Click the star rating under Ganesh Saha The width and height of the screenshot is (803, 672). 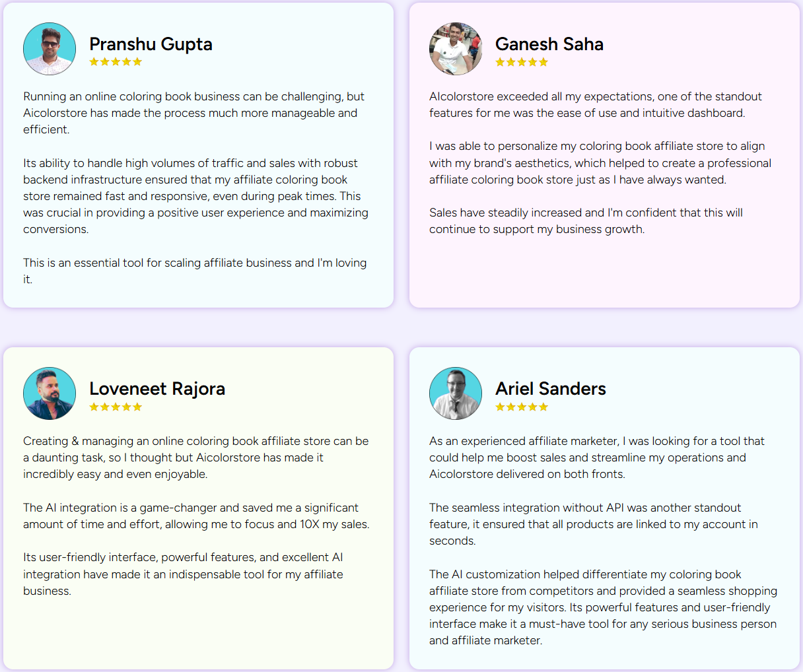tap(522, 62)
